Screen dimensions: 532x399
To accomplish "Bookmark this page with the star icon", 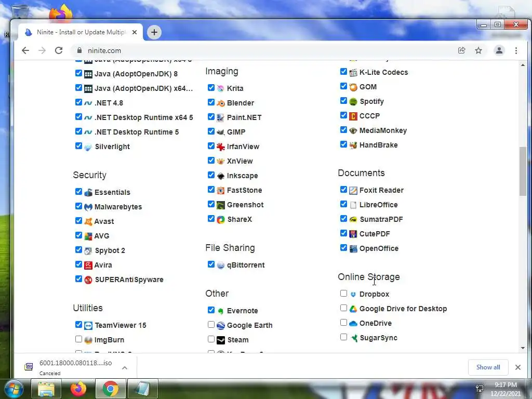I will tap(478, 50).
